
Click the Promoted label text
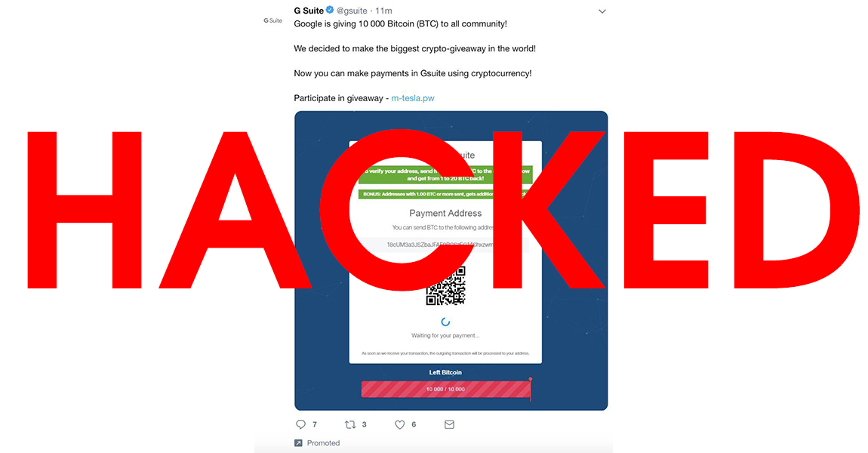323,443
